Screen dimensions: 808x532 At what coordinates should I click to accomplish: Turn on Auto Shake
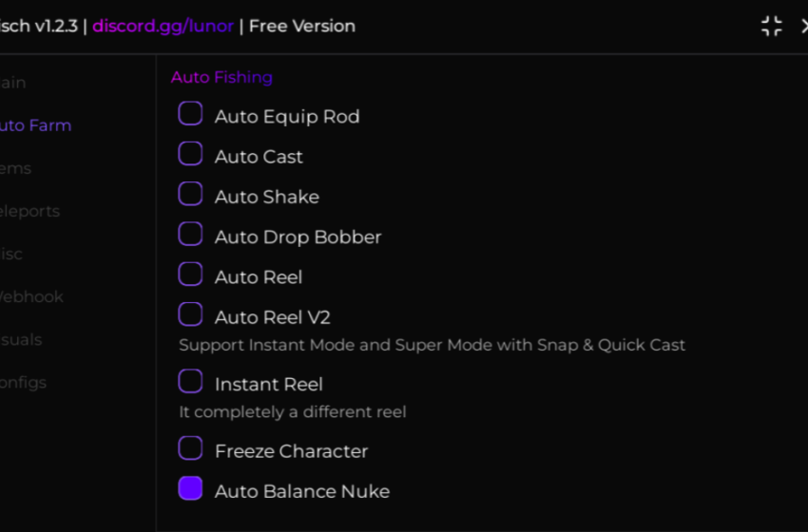[x=190, y=194]
